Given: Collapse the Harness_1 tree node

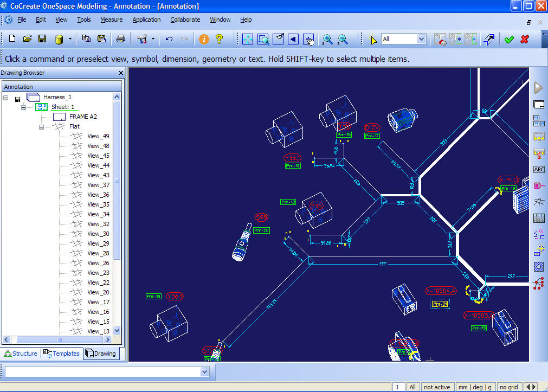Looking at the screenshot, I should pyautogui.click(x=6, y=98).
